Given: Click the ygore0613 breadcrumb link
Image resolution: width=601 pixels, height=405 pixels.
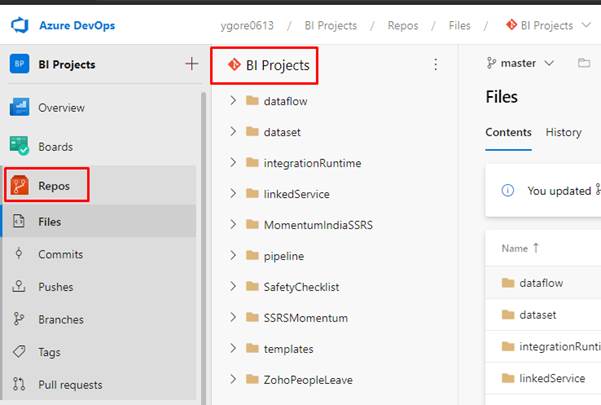Looking at the screenshot, I should tap(247, 26).
